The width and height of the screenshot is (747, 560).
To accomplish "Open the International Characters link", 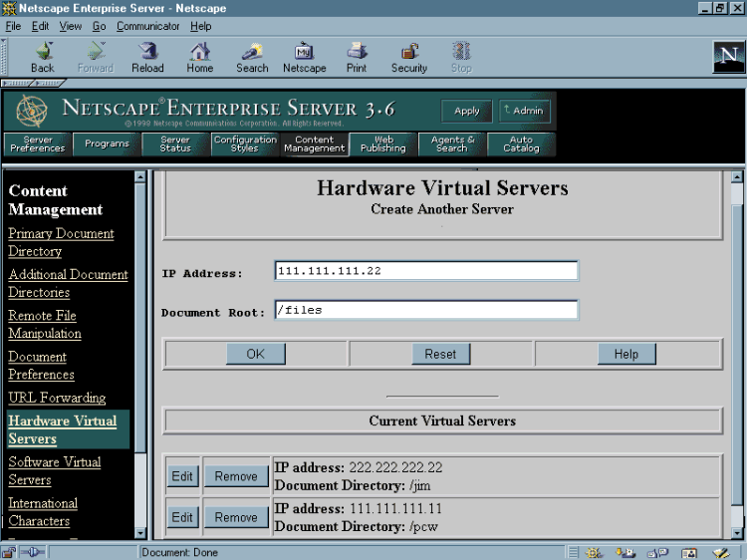I will pos(43,512).
